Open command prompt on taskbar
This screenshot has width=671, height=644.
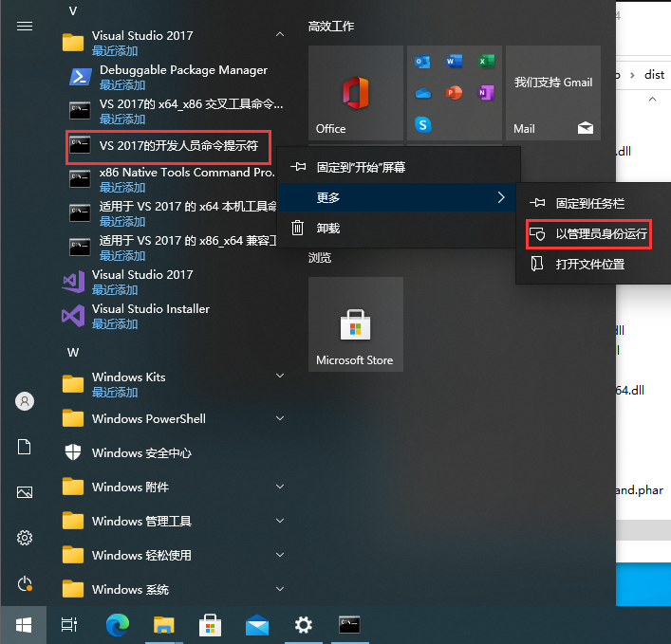pos(349,625)
